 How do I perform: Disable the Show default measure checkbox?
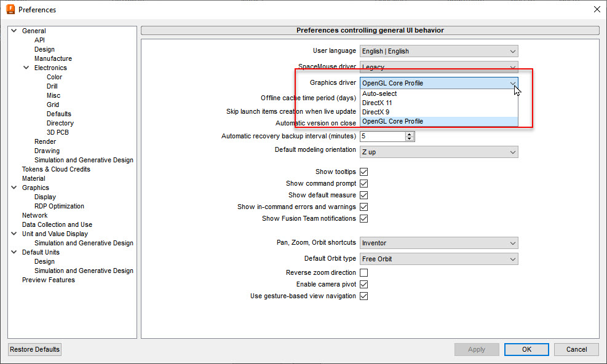(x=364, y=195)
